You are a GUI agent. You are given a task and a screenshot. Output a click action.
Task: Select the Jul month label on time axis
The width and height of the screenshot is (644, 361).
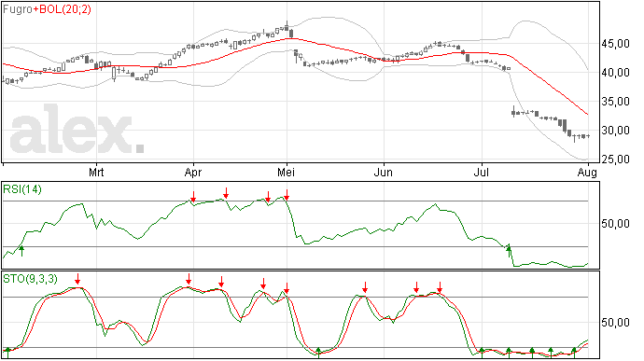point(481,173)
